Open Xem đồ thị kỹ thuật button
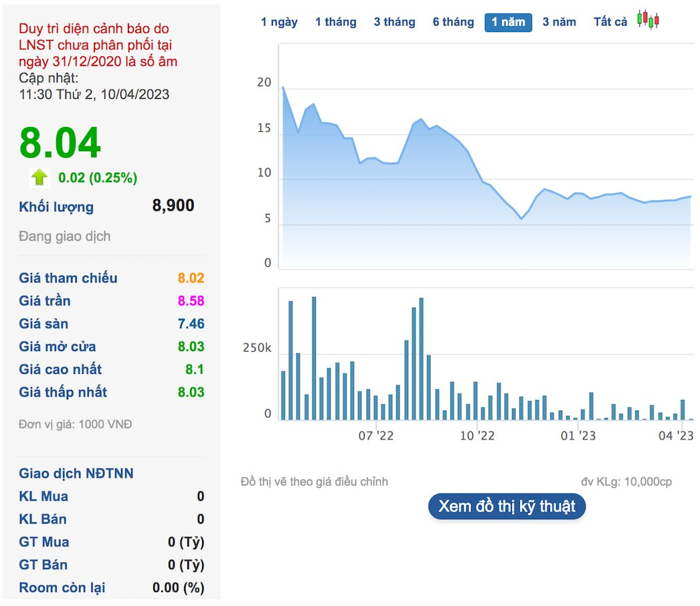Viewport: 700px width, 606px height. click(507, 506)
